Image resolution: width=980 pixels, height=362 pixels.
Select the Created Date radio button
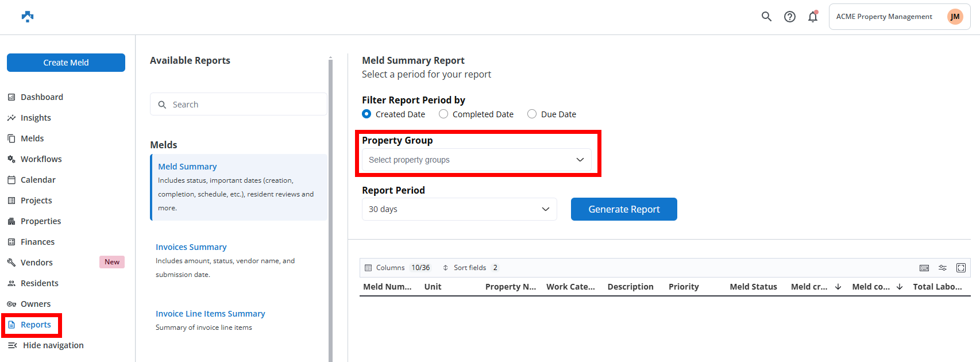coord(366,114)
